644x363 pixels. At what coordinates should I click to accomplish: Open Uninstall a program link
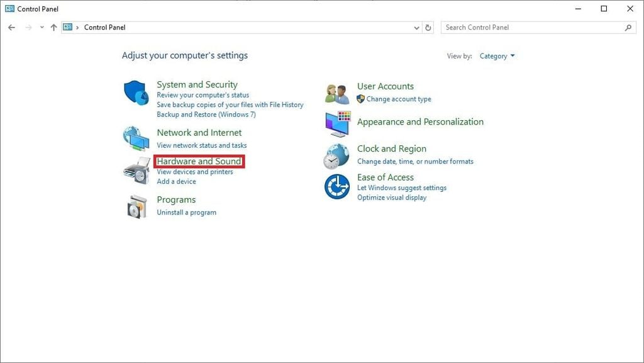[x=186, y=213]
